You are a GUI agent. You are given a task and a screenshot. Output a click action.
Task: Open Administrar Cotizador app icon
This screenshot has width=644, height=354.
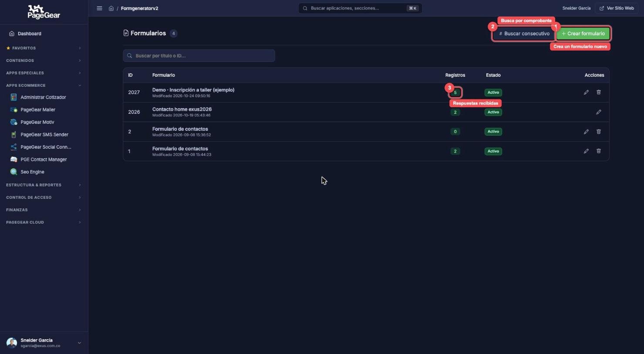pos(13,97)
